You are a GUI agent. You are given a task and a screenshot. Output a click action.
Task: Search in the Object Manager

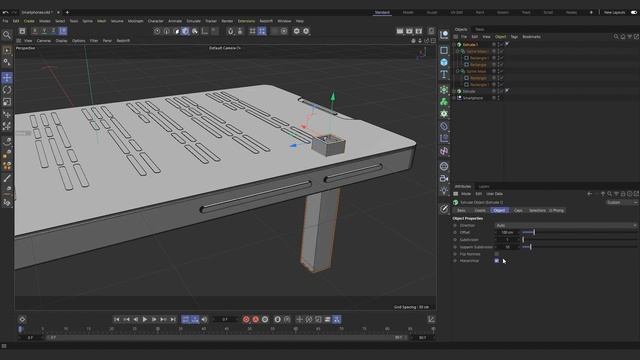point(616,37)
